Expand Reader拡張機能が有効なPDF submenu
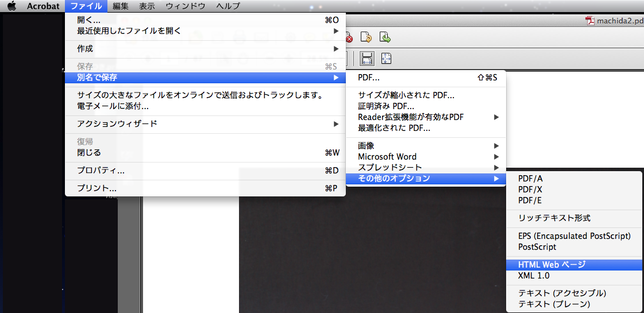The image size is (644, 313). pyautogui.click(x=426, y=117)
